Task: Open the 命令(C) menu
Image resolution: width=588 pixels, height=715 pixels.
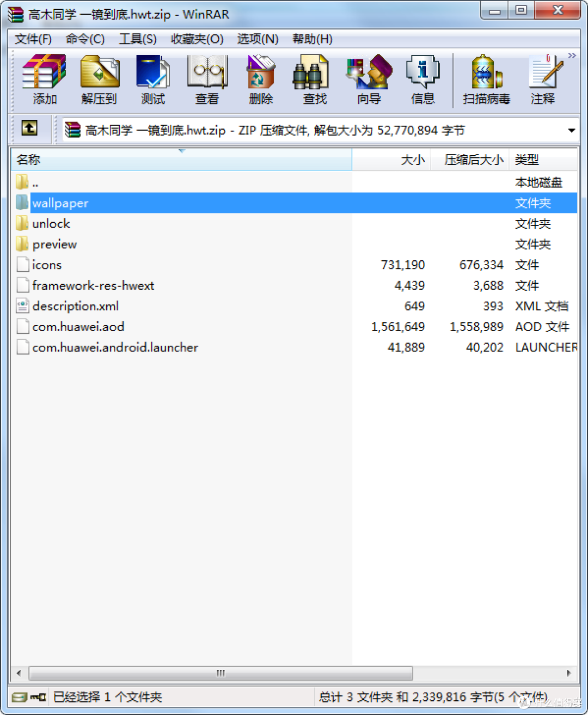Action: click(x=85, y=39)
